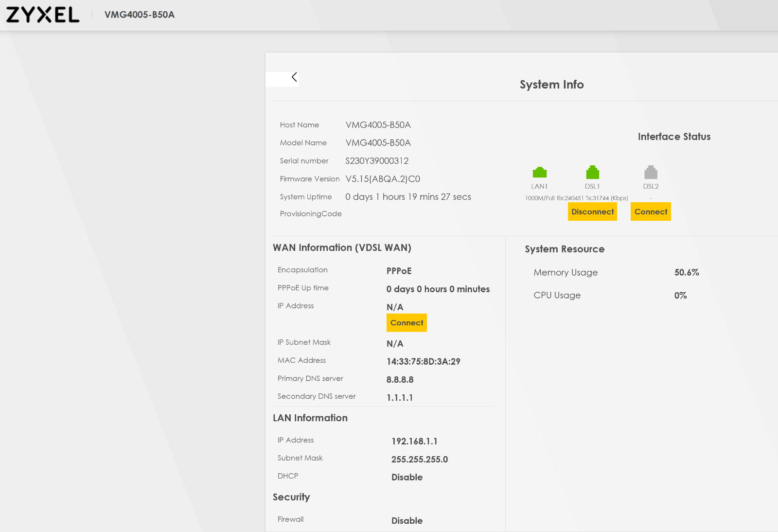Click the Primary DNS server label

pos(310,378)
